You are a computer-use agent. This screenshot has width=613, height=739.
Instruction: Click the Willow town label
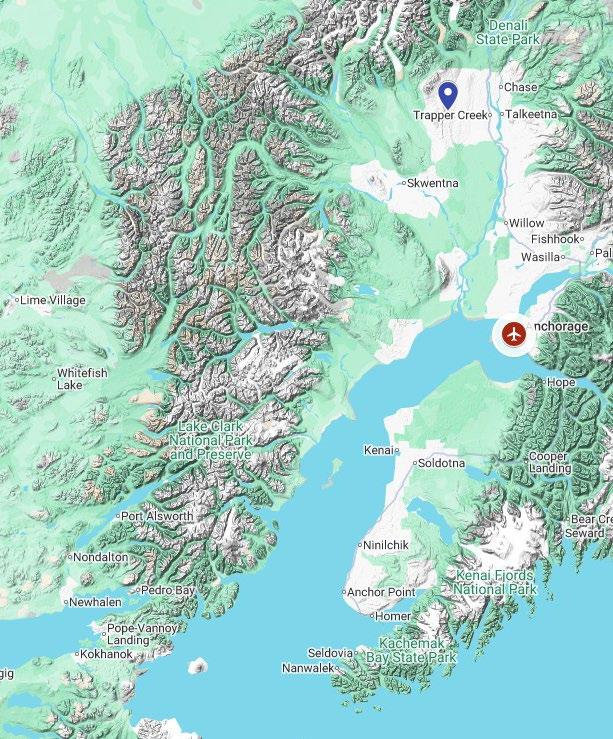[527, 223]
